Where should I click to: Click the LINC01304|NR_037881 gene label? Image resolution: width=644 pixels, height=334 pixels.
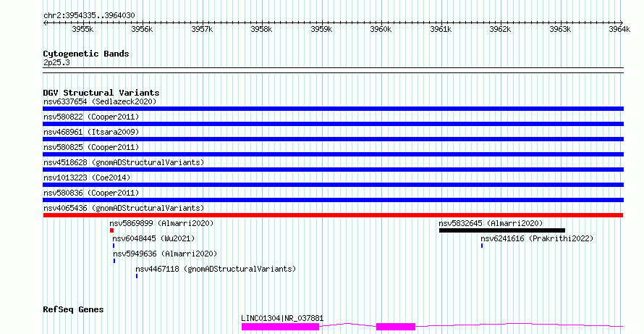tap(283, 318)
